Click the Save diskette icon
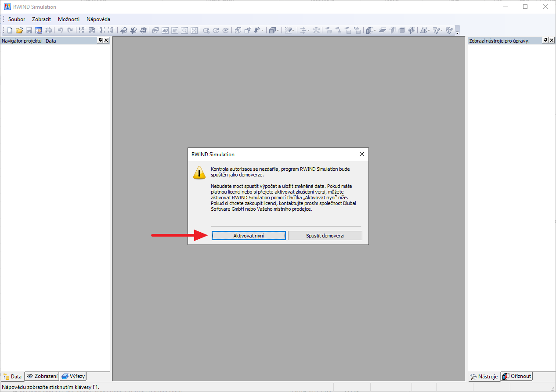The height and width of the screenshot is (392, 556). (29, 30)
